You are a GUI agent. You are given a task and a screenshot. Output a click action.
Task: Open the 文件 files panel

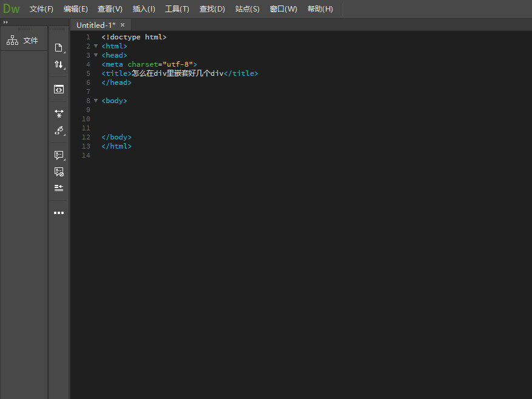tap(22, 41)
